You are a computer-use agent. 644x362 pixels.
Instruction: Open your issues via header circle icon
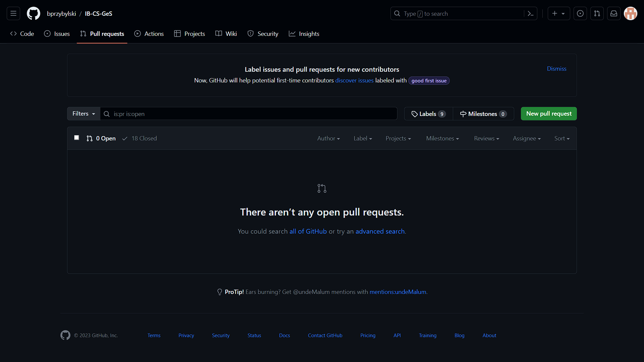coord(580,13)
